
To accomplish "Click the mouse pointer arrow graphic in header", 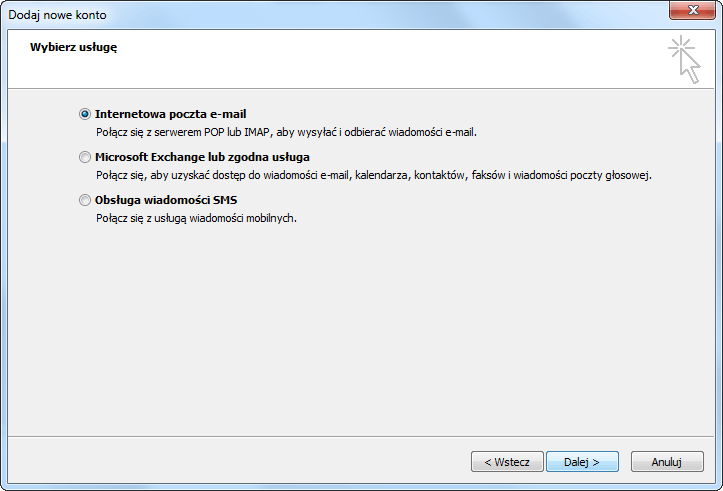I will click(x=691, y=67).
